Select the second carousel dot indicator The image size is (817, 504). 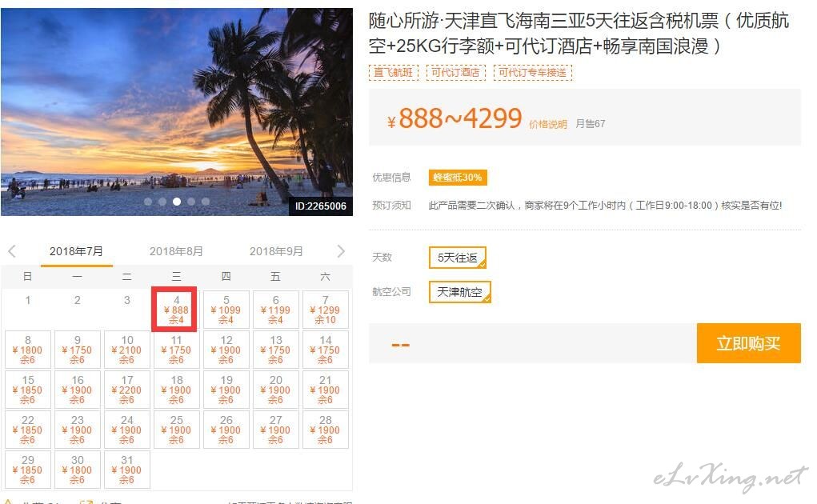(x=162, y=202)
